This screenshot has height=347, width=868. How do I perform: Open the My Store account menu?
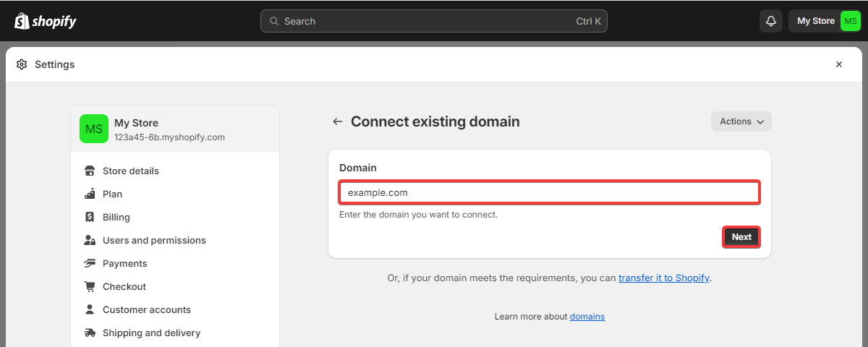click(x=825, y=21)
